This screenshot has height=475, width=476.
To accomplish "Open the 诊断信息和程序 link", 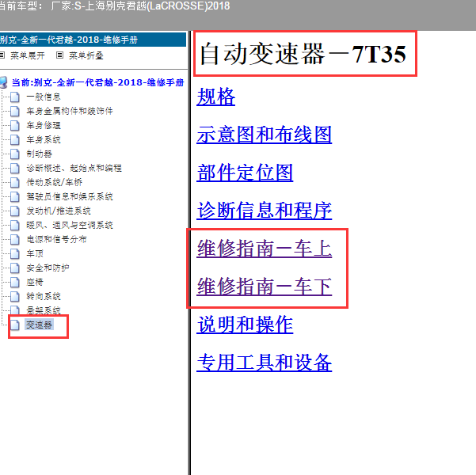I will tap(264, 211).
